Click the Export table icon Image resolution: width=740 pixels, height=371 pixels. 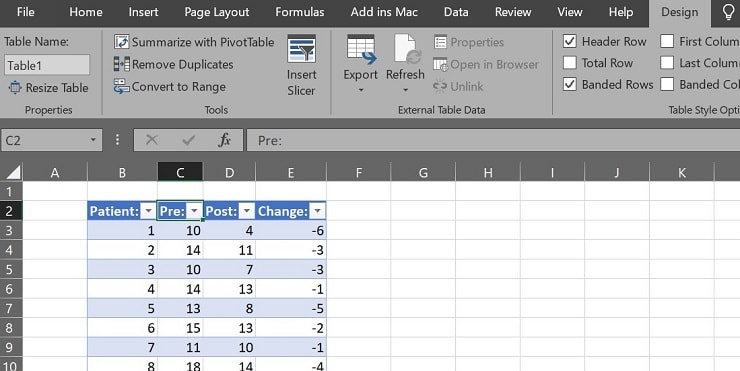(361, 50)
